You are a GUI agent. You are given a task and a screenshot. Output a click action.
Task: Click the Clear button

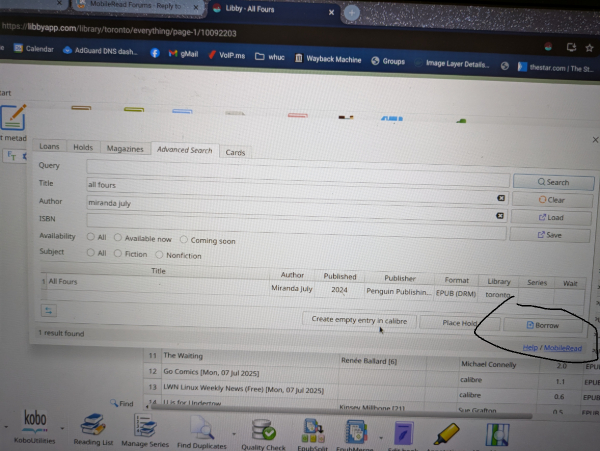pyautogui.click(x=552, y=200)
